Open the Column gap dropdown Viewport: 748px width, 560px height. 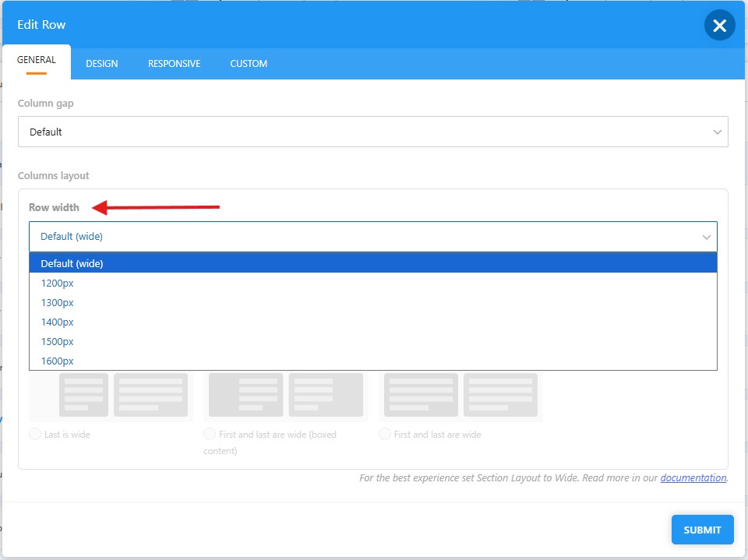click(373, 132)
